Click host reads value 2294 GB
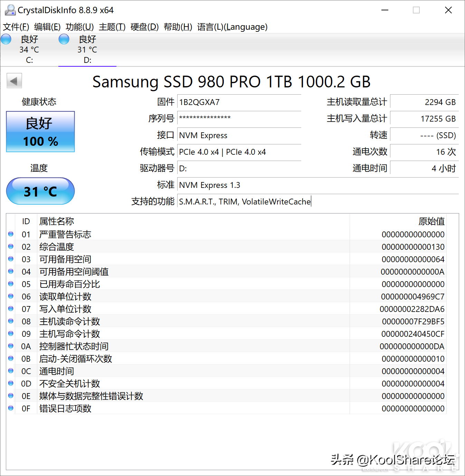Screen dimensions: 465x476 pyautogui.click(x=424, y=102)
